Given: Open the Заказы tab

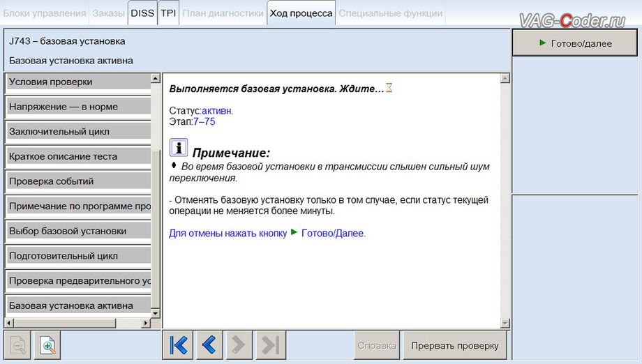Looking at the screenshot, I should [x=108, y=13].
